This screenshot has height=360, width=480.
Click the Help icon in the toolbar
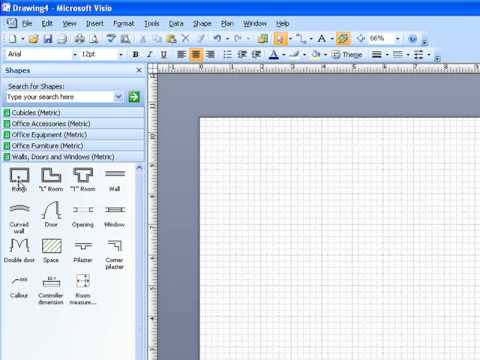coord(413,39)
